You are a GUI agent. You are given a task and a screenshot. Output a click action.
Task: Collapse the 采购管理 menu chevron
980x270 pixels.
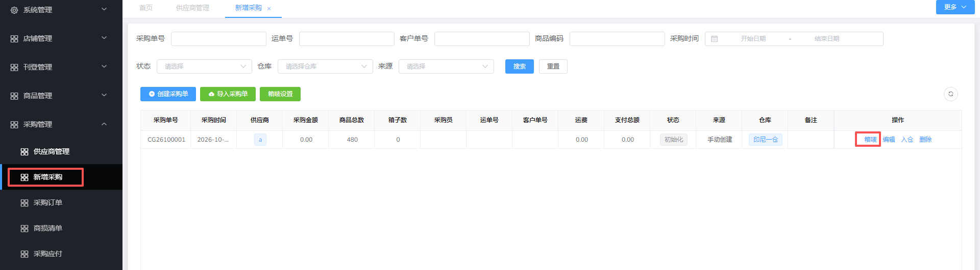pos(104,124)
